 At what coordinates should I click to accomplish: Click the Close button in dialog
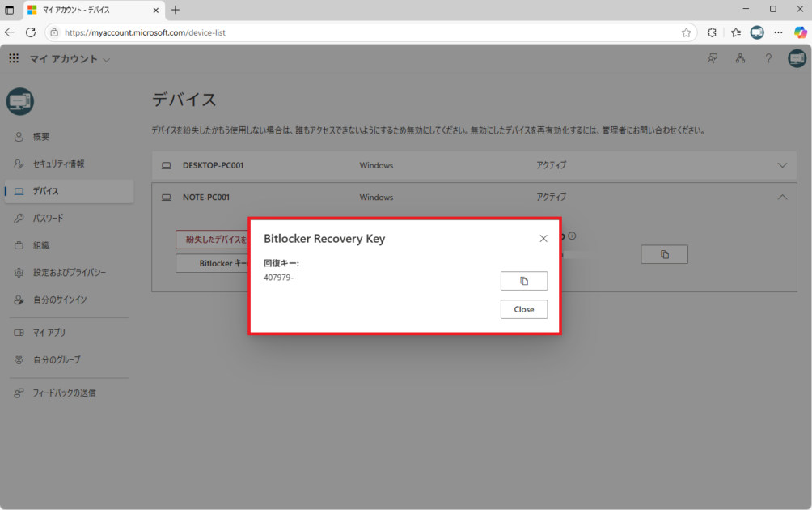523,309
